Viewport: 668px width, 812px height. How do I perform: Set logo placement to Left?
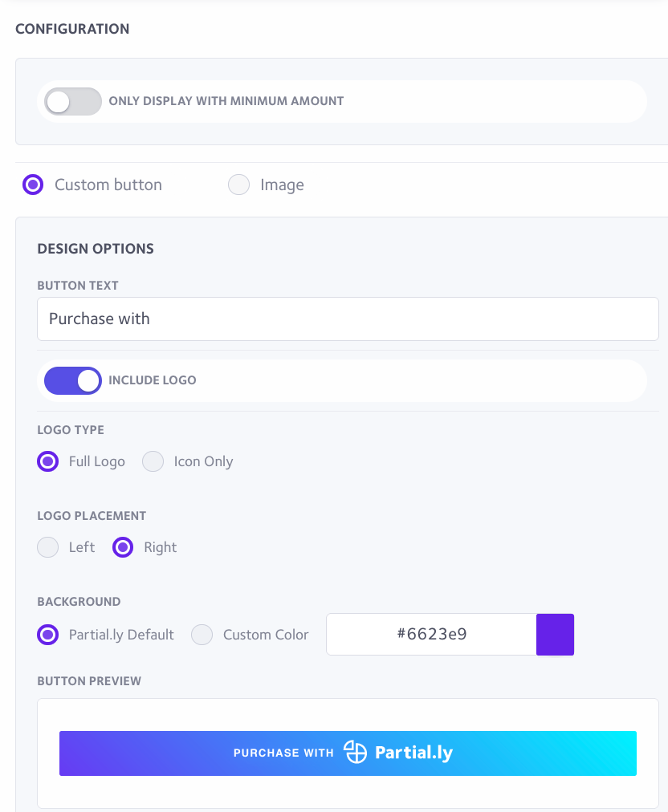(47, 546)
